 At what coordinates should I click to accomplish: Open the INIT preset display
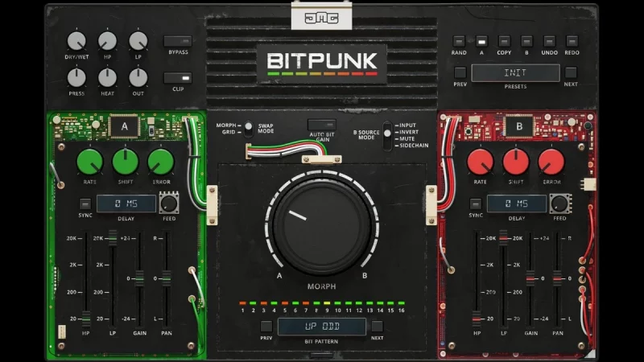click(515, 73)
